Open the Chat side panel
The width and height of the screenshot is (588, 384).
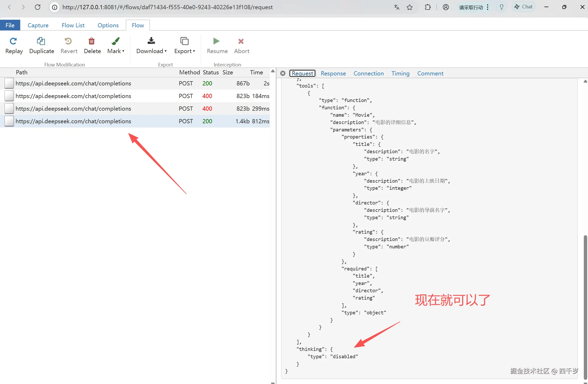tap(524, 7)
